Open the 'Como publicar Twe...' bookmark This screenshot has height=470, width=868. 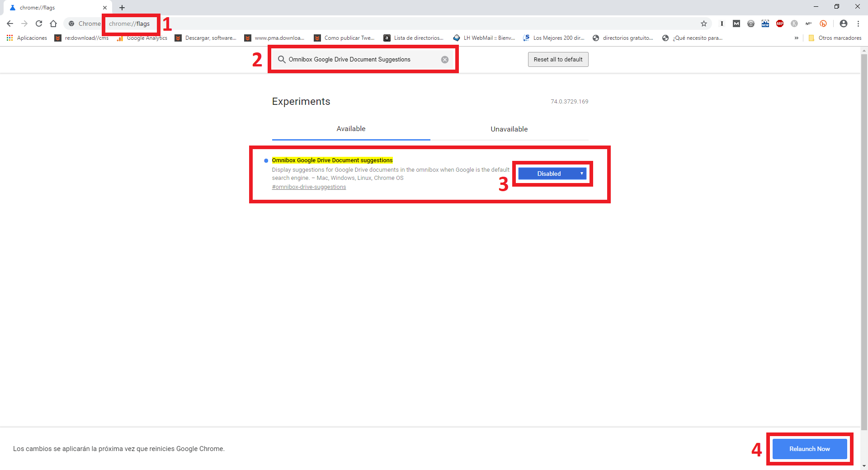click(344, 38)
